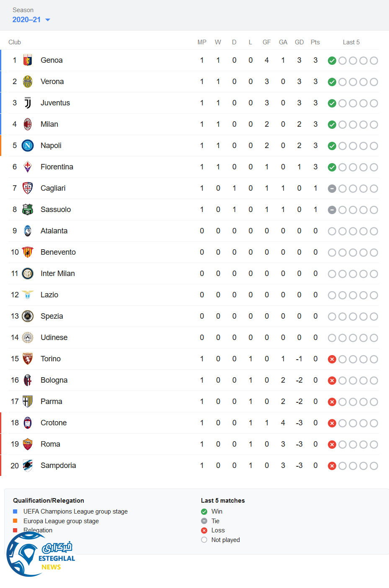Click Torino's red loss marker
This screenshot has width=389, height=588.
[x=332, y=359]
